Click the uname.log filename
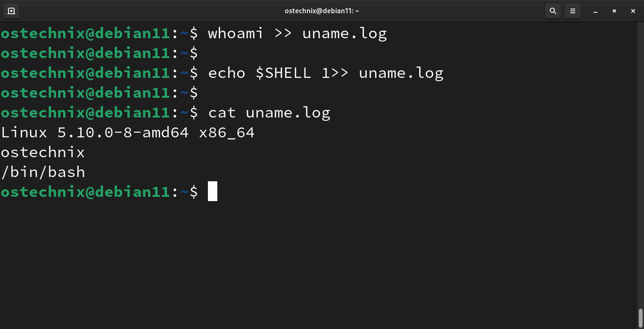644x329 pixels. click(344, 33)
